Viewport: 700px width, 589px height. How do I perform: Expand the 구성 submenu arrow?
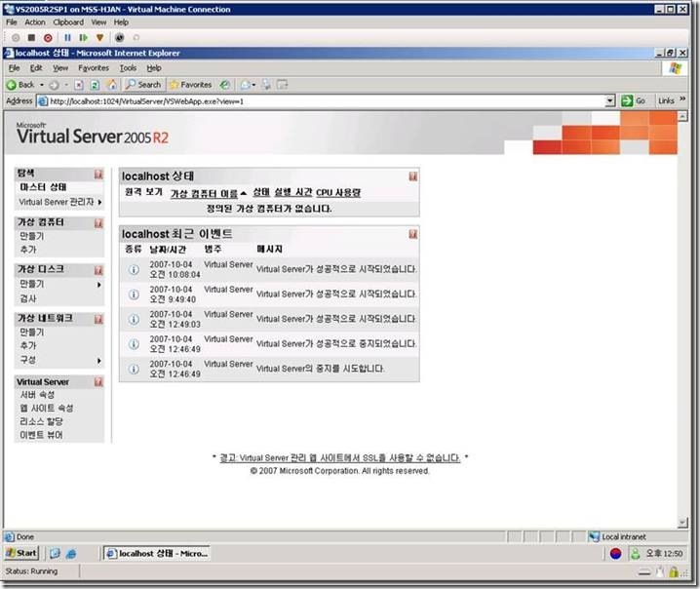[x=99, y=361]
